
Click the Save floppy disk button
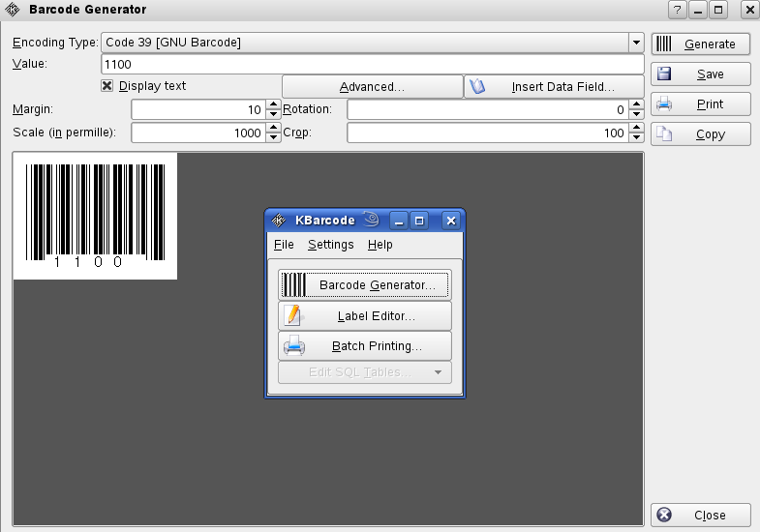click(700, 74)
